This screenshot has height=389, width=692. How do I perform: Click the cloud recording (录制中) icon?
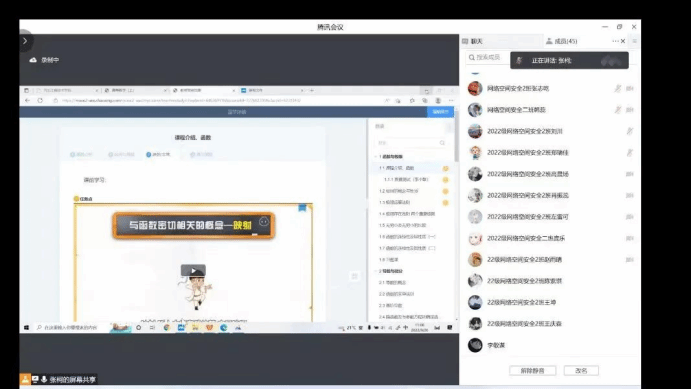(x=33, y=60)
